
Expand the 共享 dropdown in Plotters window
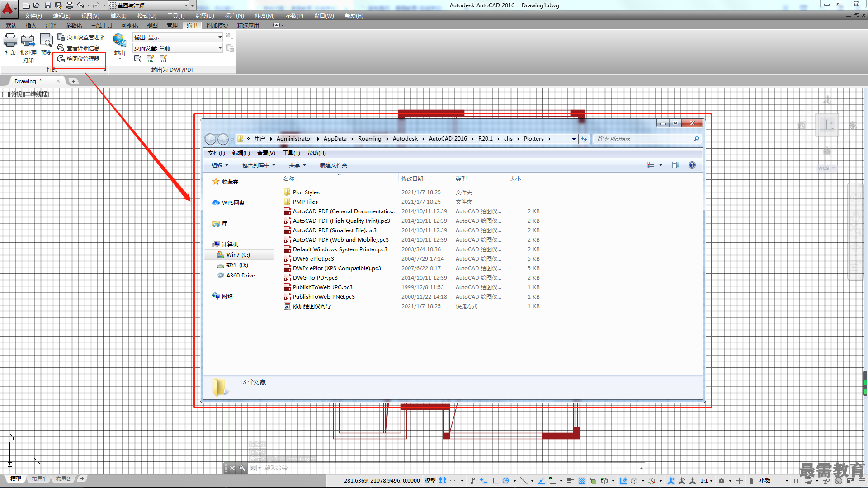click(297, 165)
